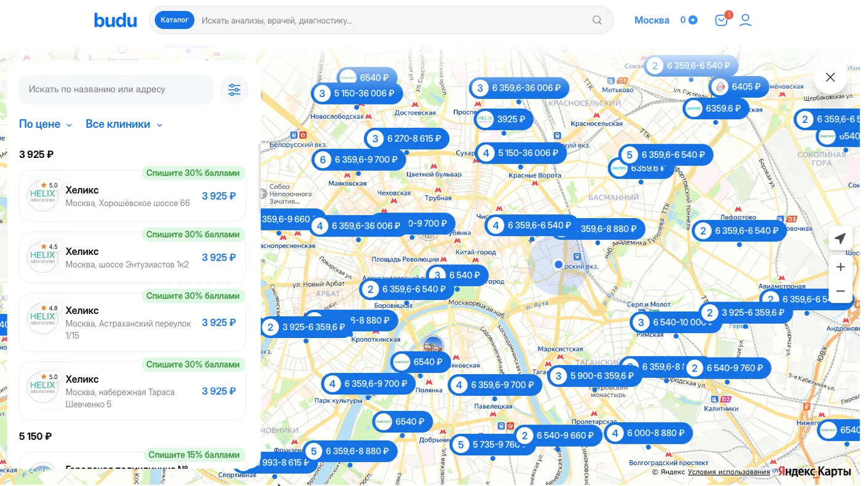Viewport: 868px width, 486px height.
Task: Click the magnifier icon in the search bar
Action: (x=597, y=20)
